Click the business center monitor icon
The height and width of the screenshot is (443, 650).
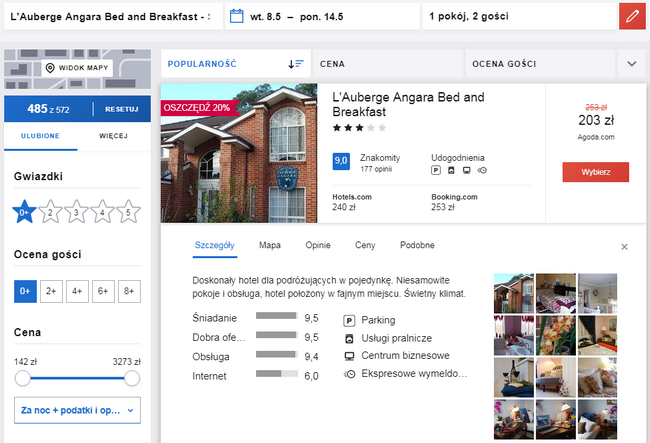click(x=349, y=356)
